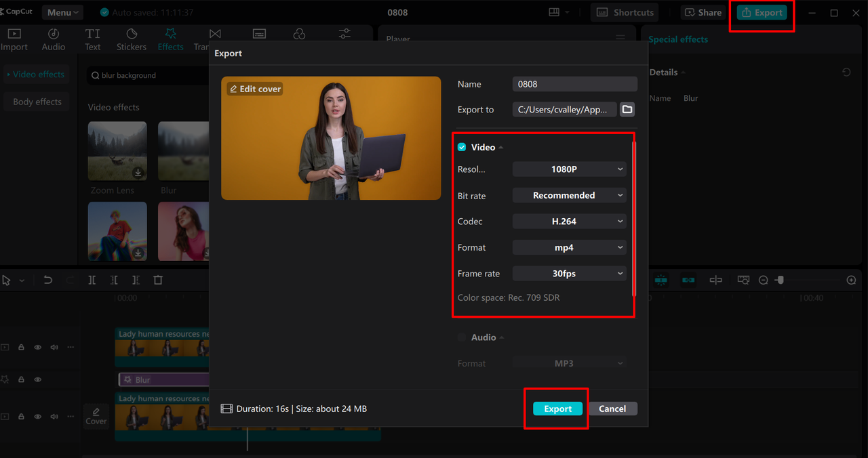The height and width of the screenshot is (458, 868).
Task: Click Export button in the export dialog
Action: tap(557, 409)
